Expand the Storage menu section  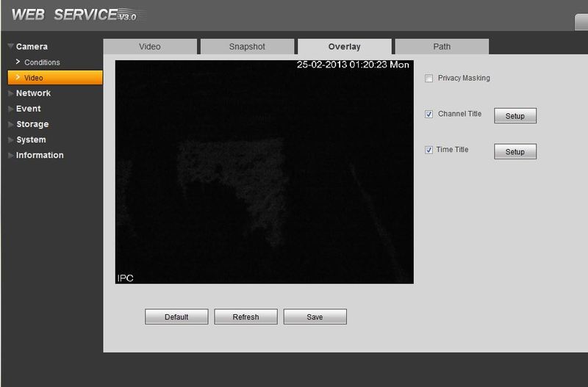pyautogui.click(x=32, y=124)
